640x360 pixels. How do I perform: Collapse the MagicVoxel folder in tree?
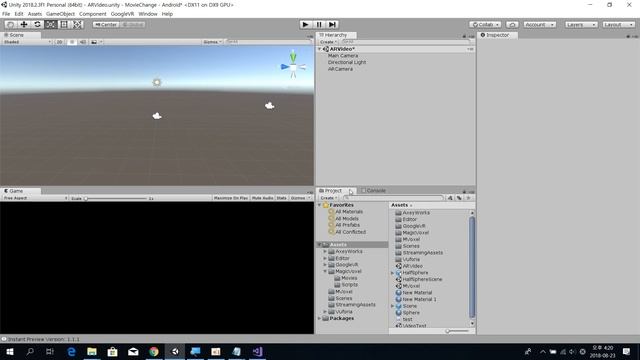coord(325,271)
